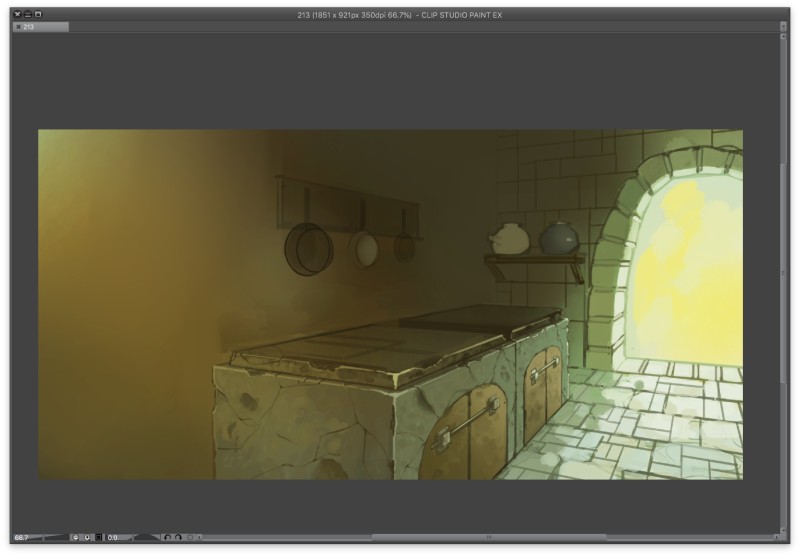Click the horizontal scrollbar thumb

click(x=489, y=537)
